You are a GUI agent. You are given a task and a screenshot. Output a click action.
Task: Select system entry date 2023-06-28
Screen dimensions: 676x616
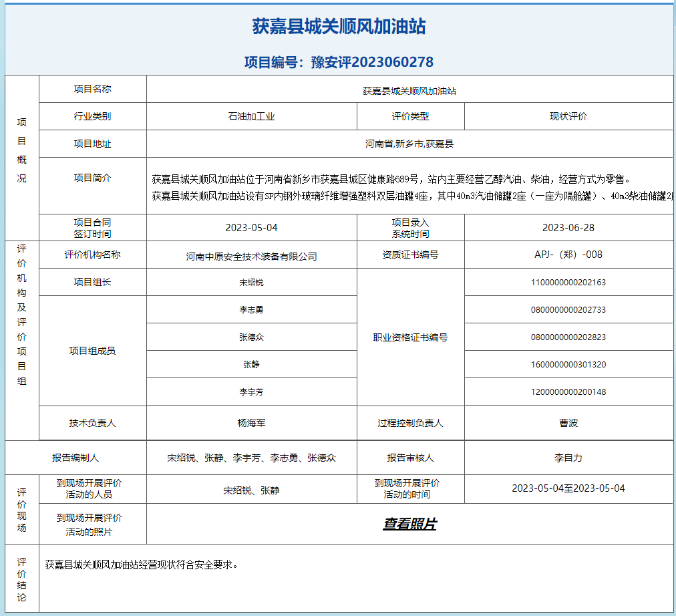click(568, 228)
